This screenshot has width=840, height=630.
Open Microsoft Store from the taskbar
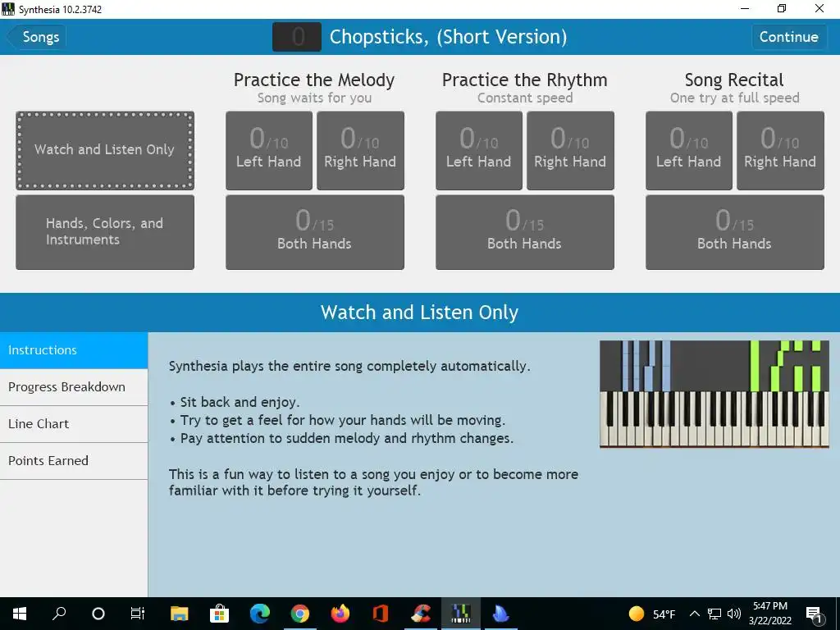coord(219,614)
